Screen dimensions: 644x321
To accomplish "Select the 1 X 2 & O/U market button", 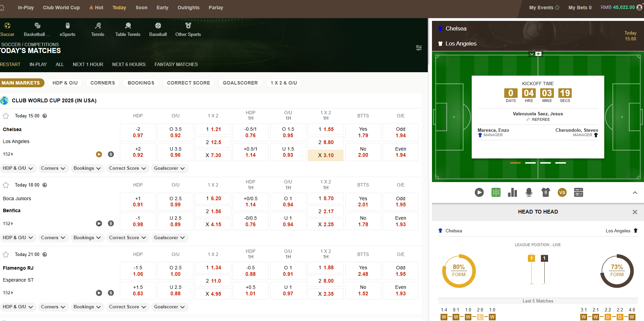I will pyautogui.click(x=284, y=83).
